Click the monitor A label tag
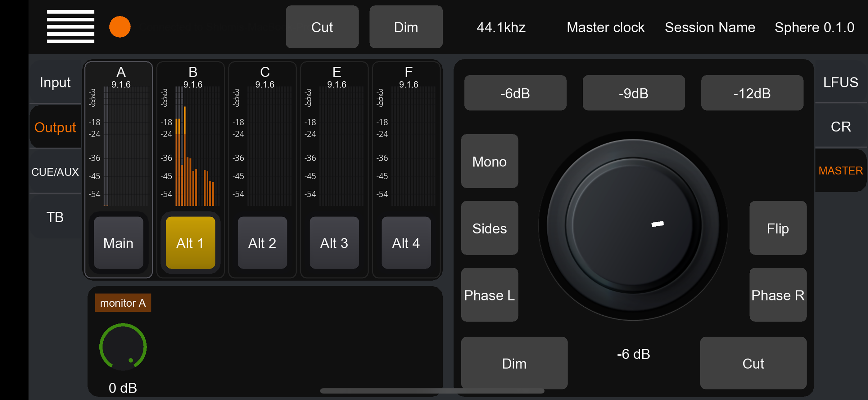Viewport: 868px width, 400px height. [123, 303]
